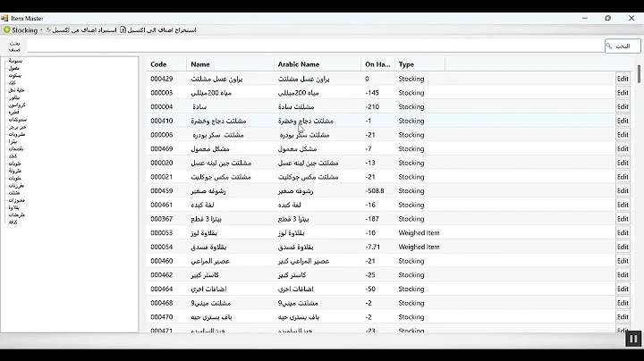Click Arabic Name cell مشلتت دجاج وخضرة
The height and width of the screenshot is (361, 644).
coord(306,121)
